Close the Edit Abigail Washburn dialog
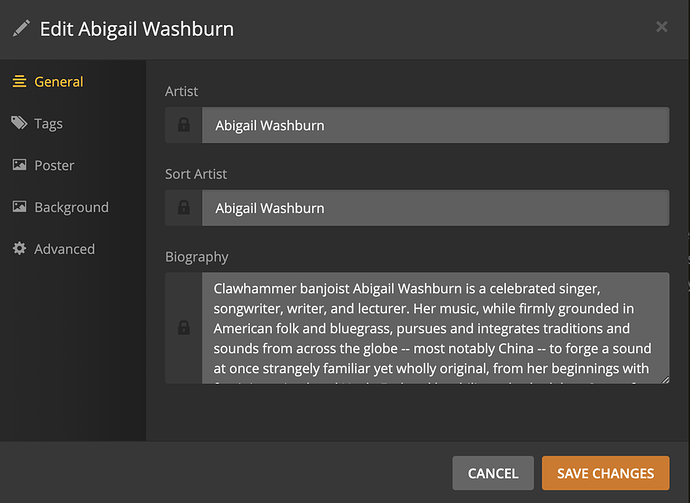The width and height of the screenshot is (690, 503). click(661, 27)
